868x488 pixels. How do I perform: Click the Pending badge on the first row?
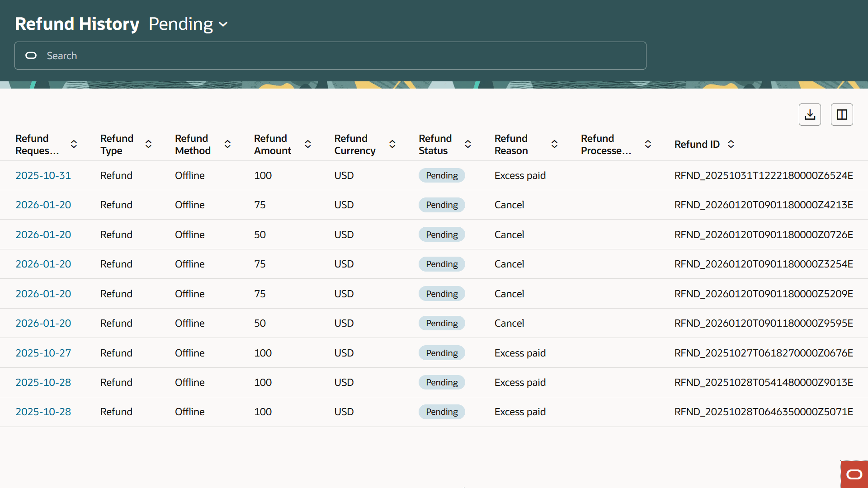coord(441,175)
